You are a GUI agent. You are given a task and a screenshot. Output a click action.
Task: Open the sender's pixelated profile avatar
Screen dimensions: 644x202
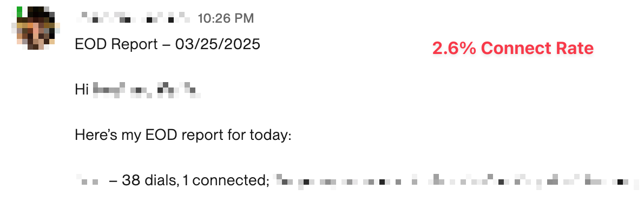coord(35,28)
